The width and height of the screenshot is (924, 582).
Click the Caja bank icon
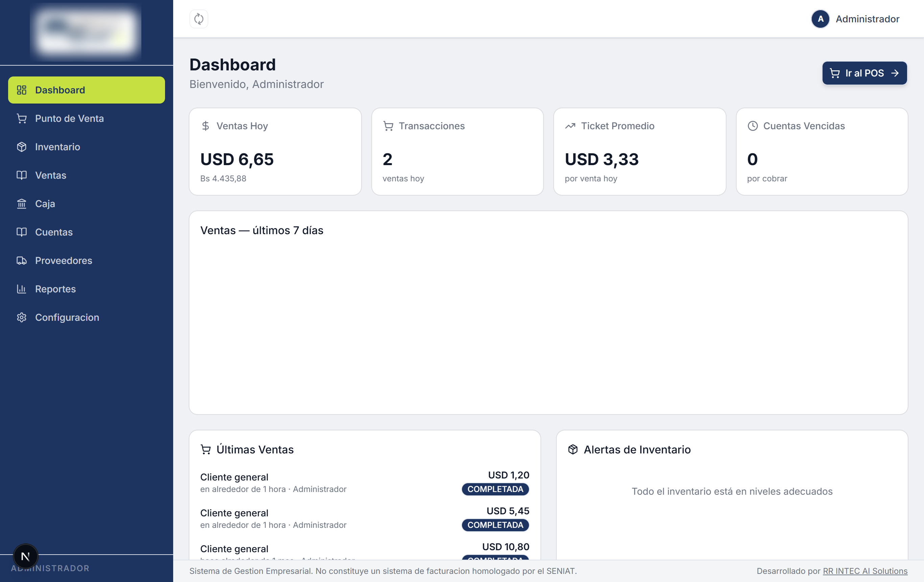tap(22, 203)
